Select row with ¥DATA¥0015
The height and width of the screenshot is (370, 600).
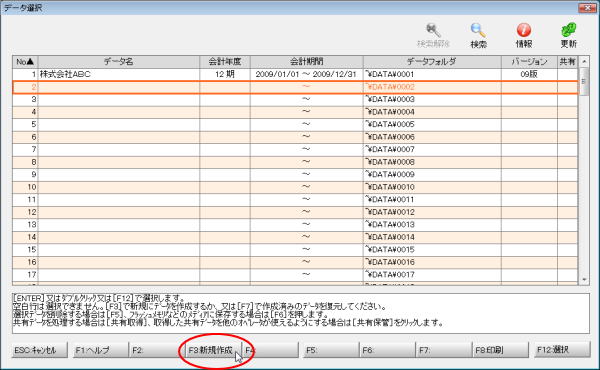(295, 250)
